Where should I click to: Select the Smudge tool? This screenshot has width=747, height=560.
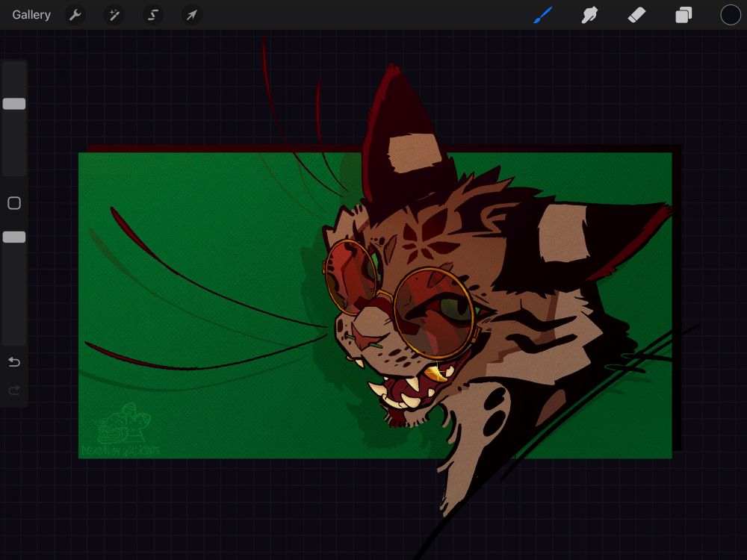coord(589,15)
